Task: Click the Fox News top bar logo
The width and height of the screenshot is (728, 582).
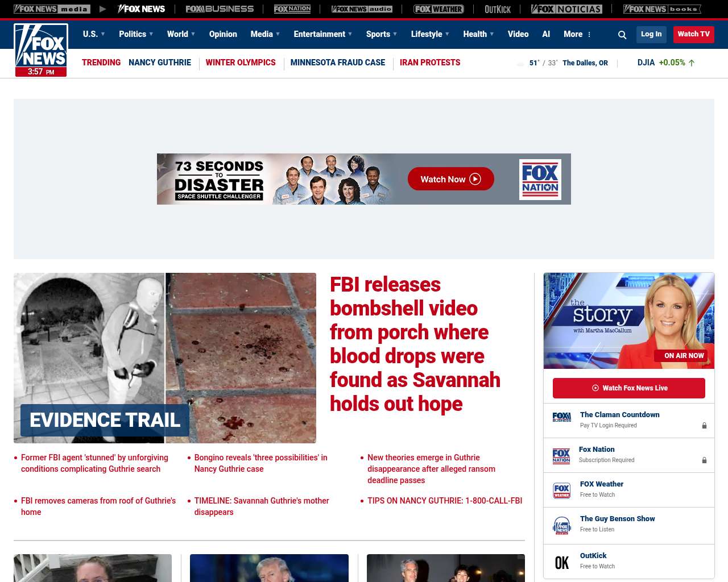Action: click(x=141, y=9)
